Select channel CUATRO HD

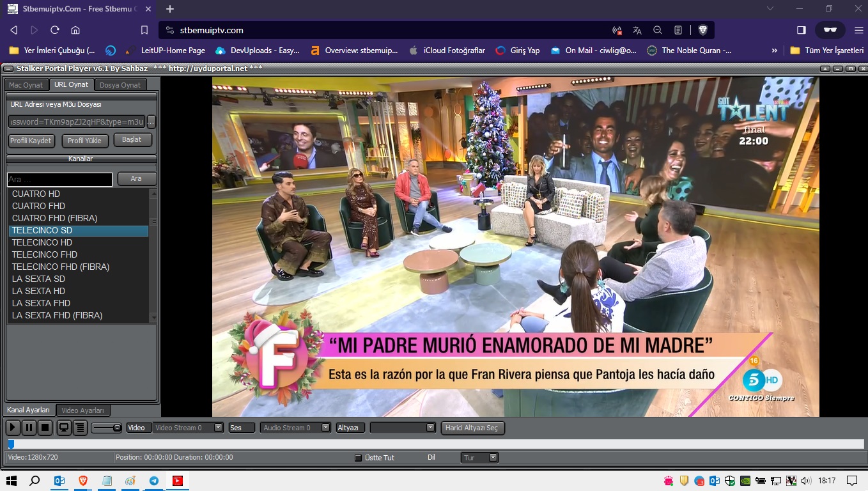[78, 194]
